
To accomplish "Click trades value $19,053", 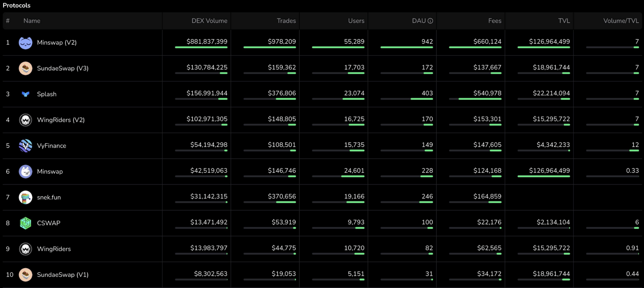I will click(x=284, y=274).
